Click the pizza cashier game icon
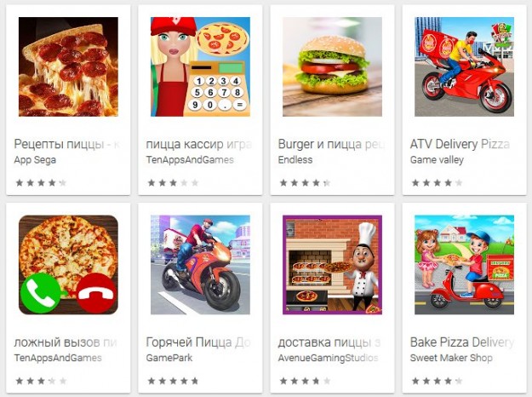This screenshot has height=397, width=532. [x=200, y=67]
